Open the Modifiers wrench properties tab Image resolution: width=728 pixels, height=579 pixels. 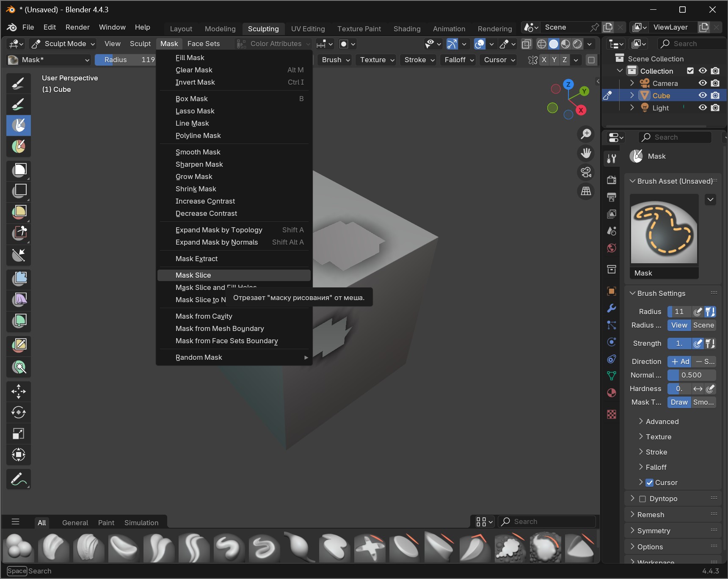pyautogui.click(x=612, y=308)
